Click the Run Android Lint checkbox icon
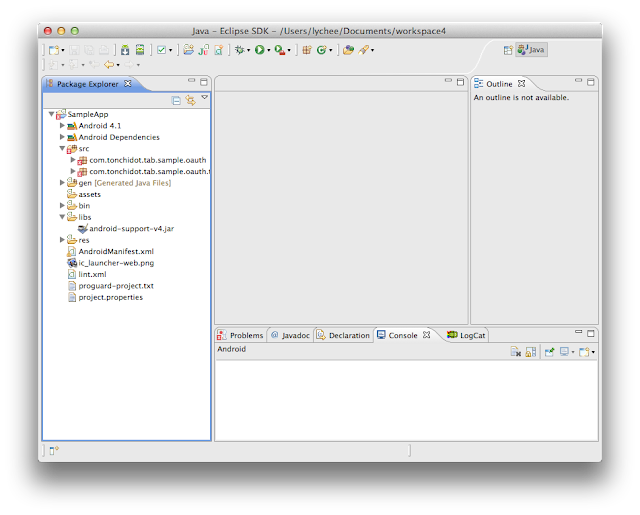This screenshot has height=515, width=640. coord(162,50)
